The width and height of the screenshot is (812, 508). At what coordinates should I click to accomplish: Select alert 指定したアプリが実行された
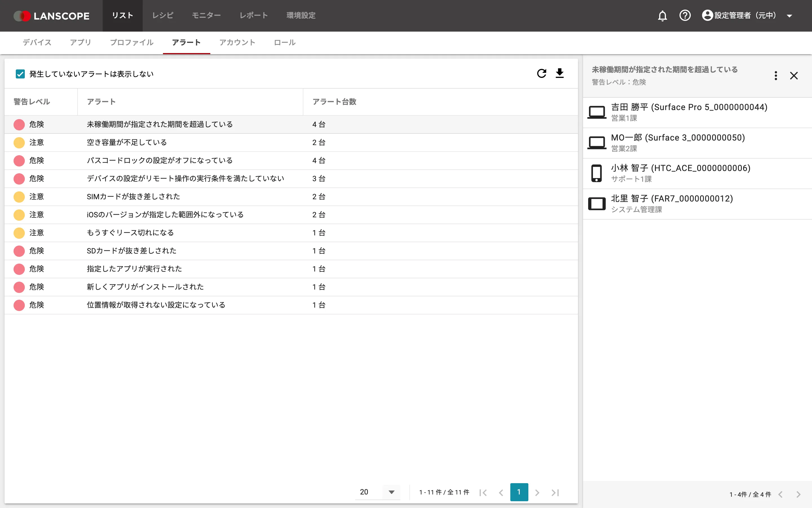click(291, 269)
